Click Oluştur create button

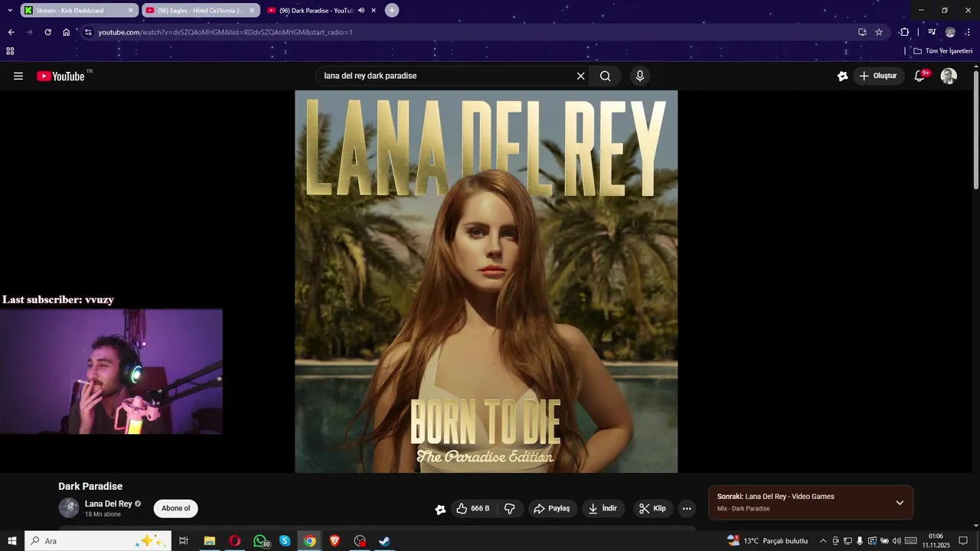coord(877,76)
